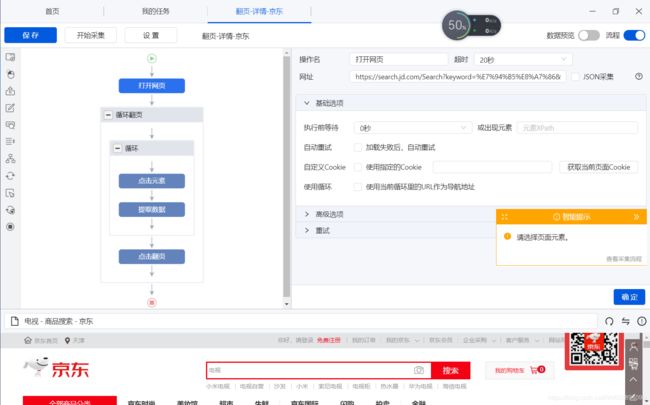Expand the 高级选项 section

(x=307, y=214)
